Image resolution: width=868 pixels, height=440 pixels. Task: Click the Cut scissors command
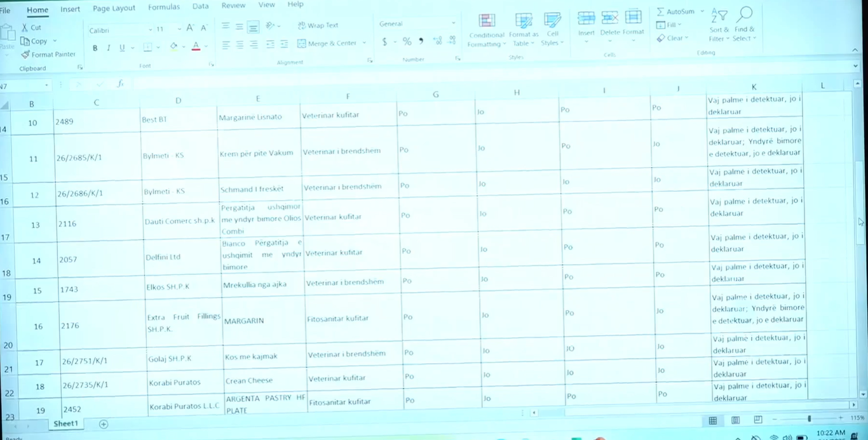click(31, 27)
